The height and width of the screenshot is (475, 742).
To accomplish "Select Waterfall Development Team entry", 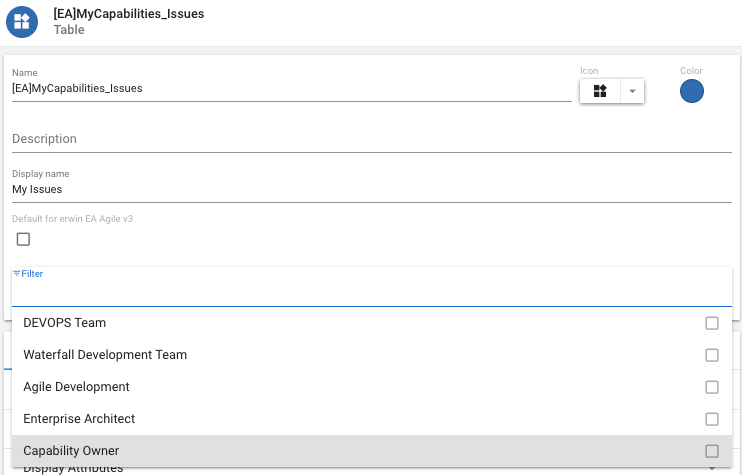I will tap(105, 355).
